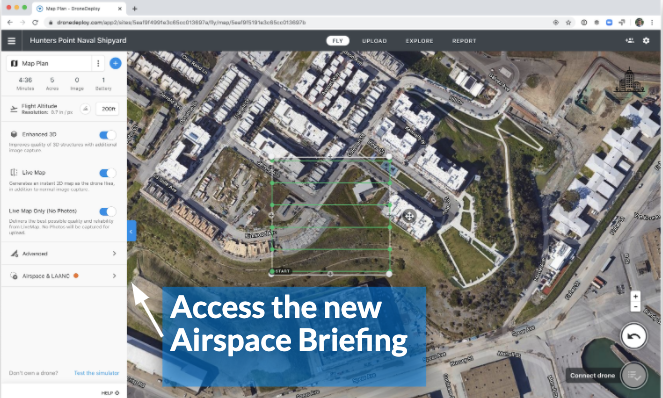The height and width of the screenshot is (398, 663).
Task: Expand the Airspace & LAANC section
Action: (x=63, y=276)
